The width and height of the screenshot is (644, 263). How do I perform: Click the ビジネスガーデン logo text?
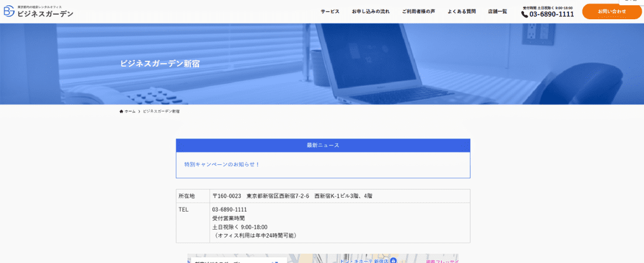pos(45,13)
